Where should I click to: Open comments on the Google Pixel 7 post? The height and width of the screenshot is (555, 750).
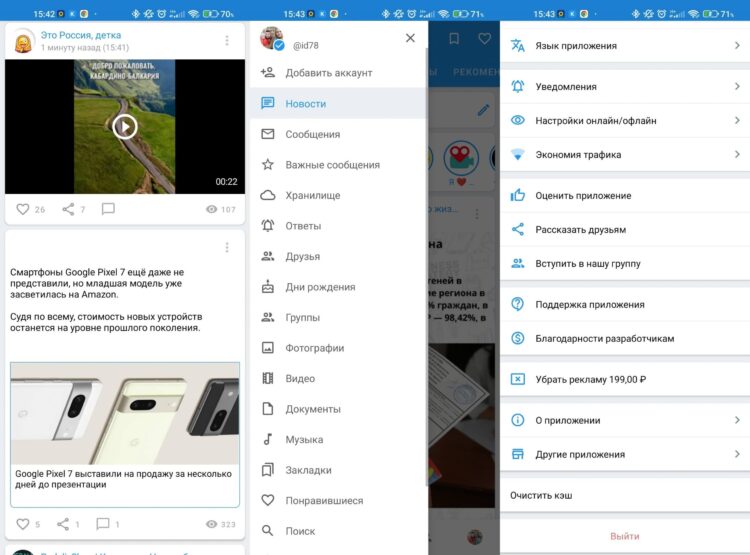pos(102,523)
